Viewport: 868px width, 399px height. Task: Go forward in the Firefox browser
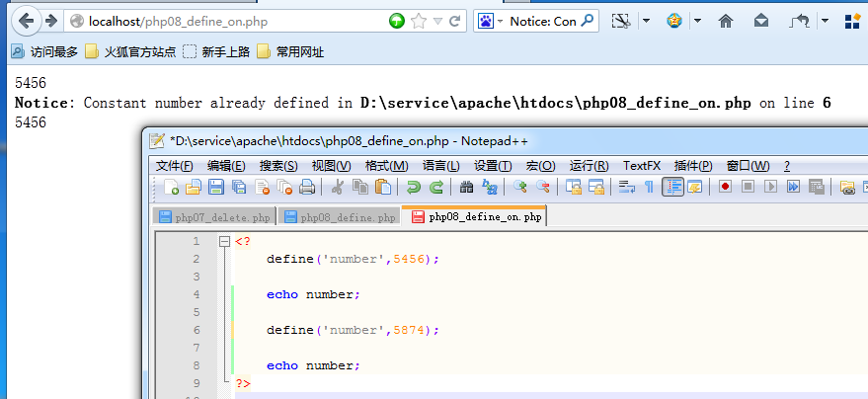coord(51,22)
